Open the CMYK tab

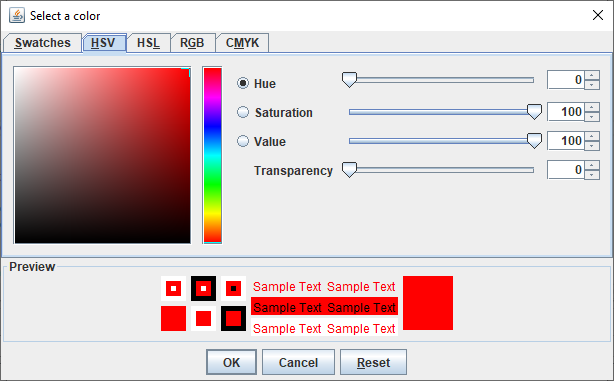242,43
